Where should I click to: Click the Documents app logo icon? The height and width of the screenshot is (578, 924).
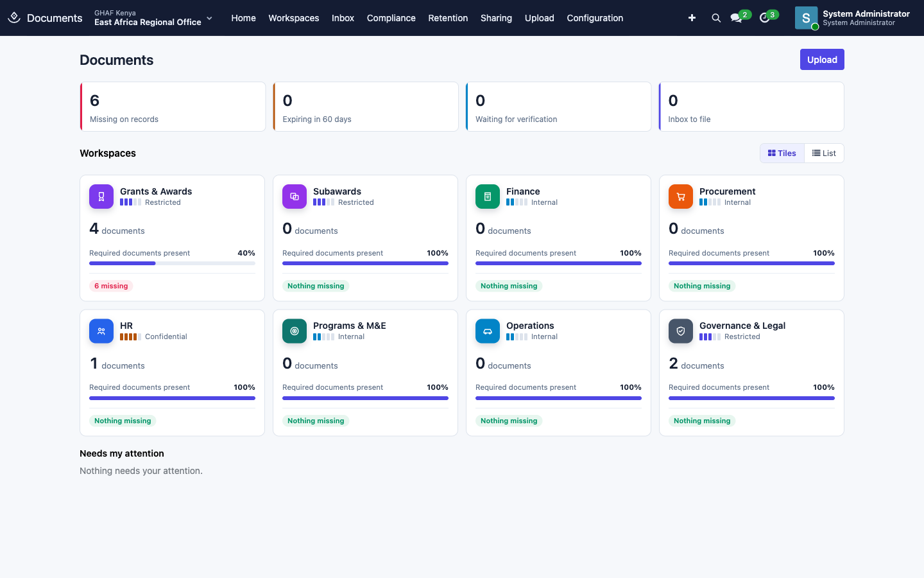[14, 18]
